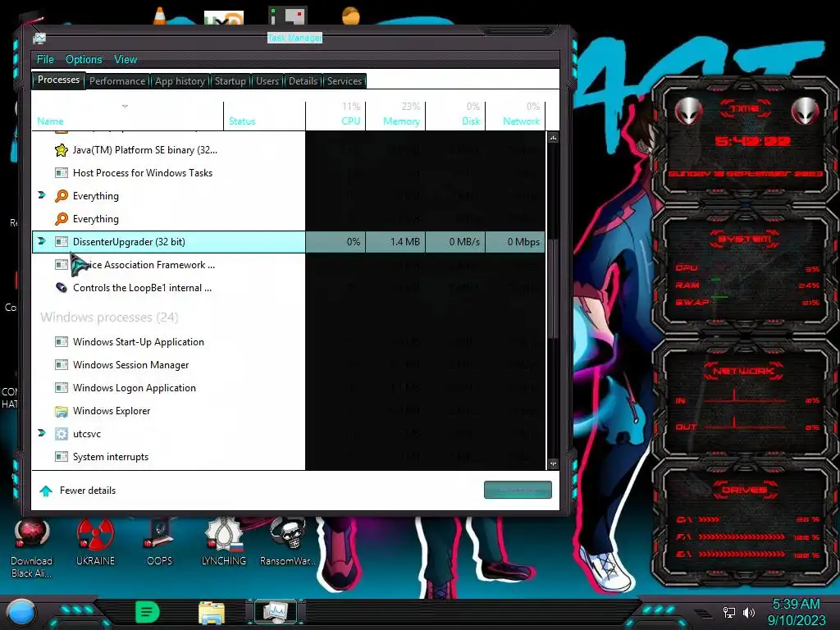Open the Start orb button
840x630 pixels.
(x=21, y=613)
